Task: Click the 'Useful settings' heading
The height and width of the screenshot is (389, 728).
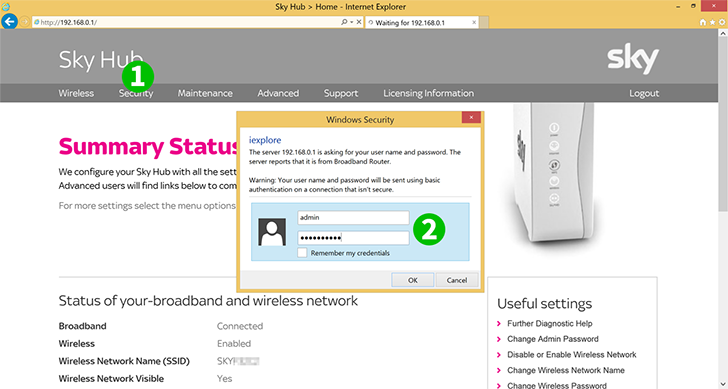Action: click(545, 304)
